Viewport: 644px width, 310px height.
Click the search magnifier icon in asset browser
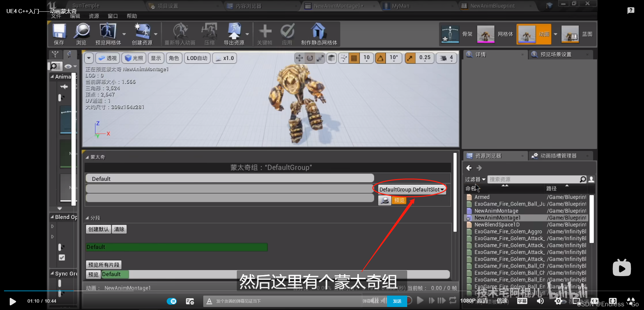[x=583, y=179]
